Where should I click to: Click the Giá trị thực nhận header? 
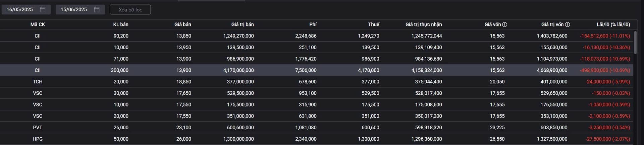(x=424, y=24)
